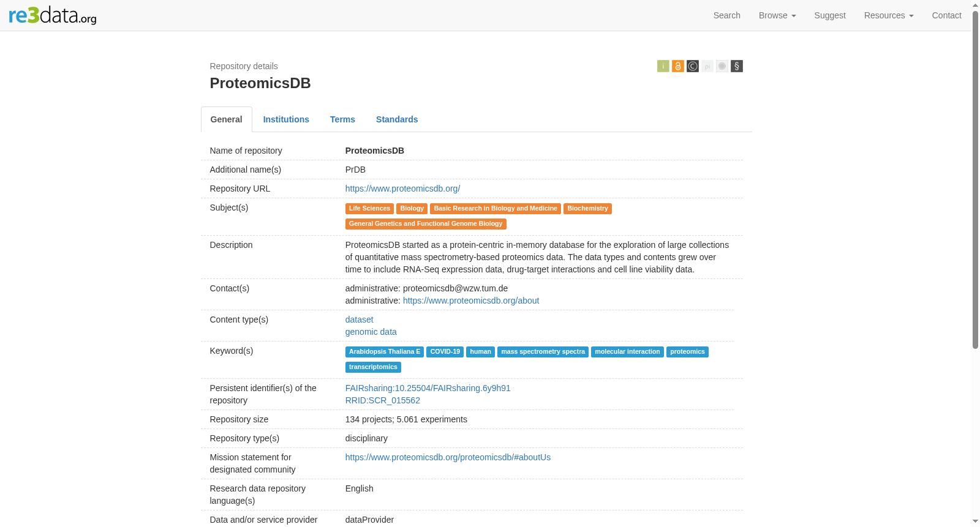The width and height of the screenshot is (980, 527).
Task: Click the scrollbar down arrow
Action: tap(975, 522)
